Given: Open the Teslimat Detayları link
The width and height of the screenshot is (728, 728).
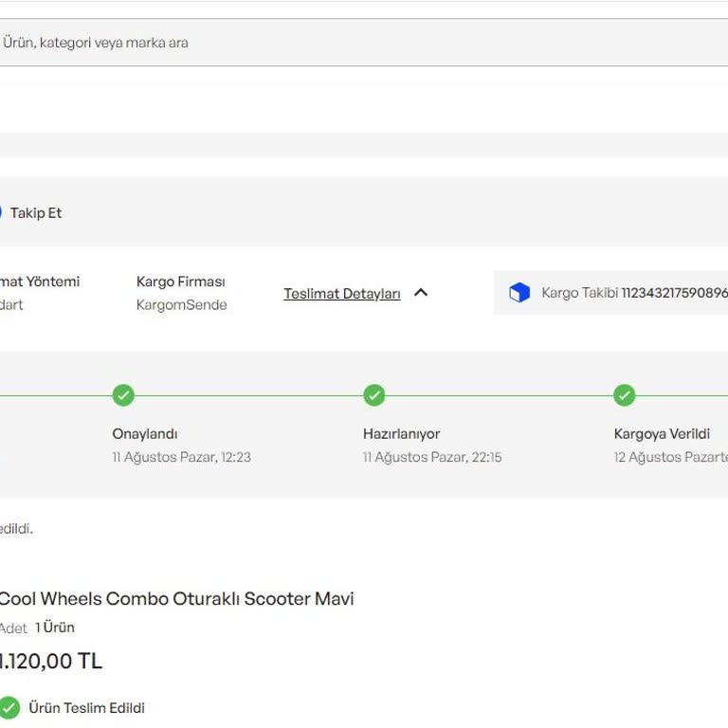Looking at the screenshot, I should point(341,294).
